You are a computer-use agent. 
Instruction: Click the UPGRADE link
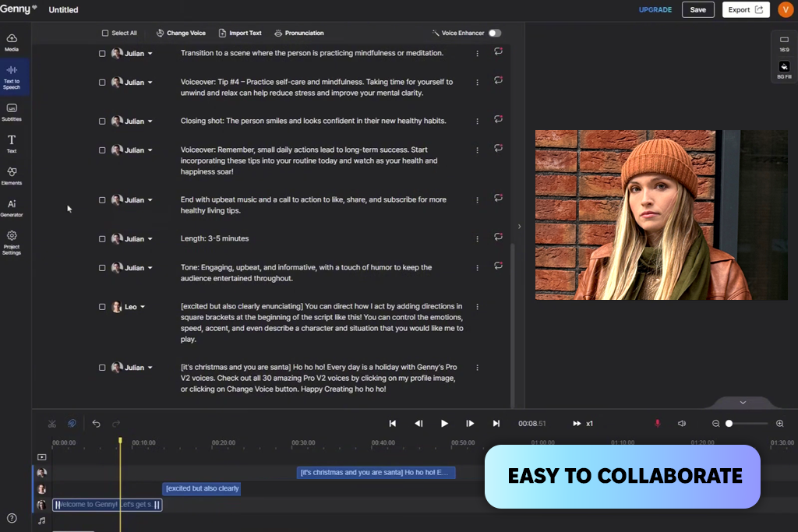click(x=655, y=10)
